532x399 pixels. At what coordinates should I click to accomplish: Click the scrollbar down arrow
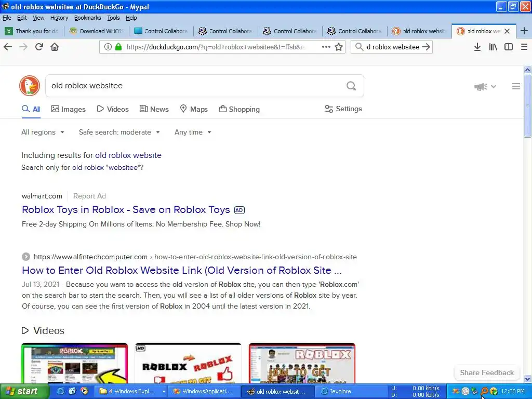[x=527, y=379]
